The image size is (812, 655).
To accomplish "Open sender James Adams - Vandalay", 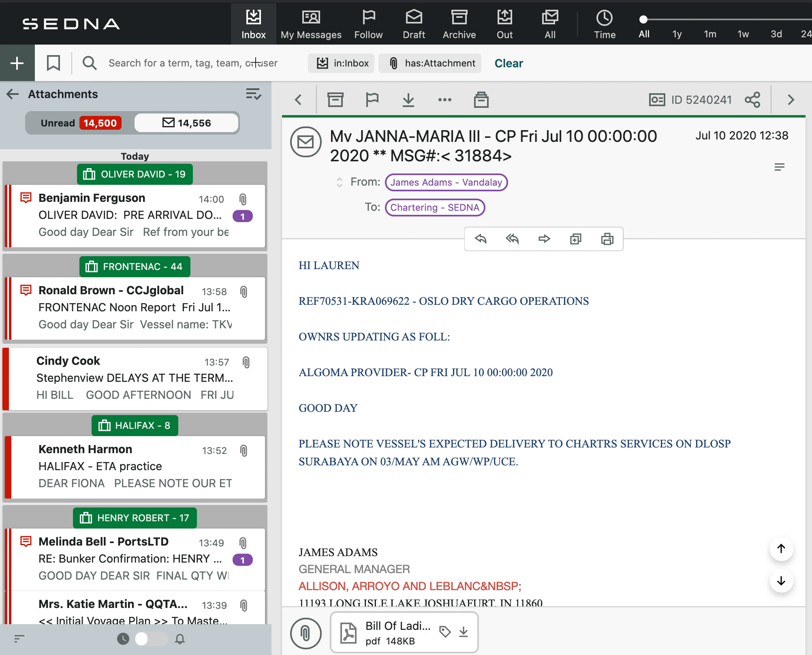I will [x=446, y=182].
